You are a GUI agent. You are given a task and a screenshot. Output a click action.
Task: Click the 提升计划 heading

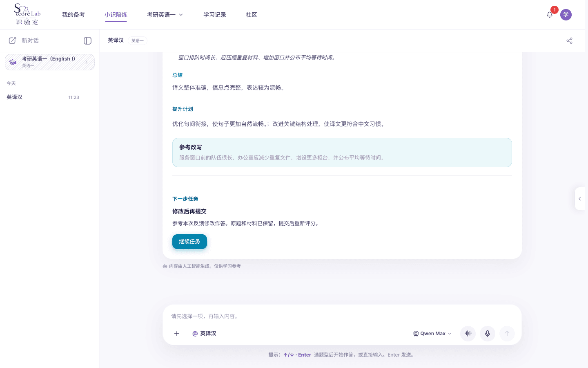[183, 109]
